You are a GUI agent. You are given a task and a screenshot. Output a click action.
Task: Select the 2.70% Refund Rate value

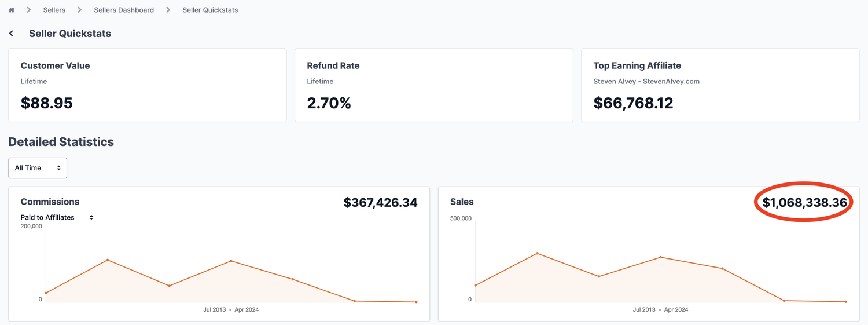click(329, 103)
